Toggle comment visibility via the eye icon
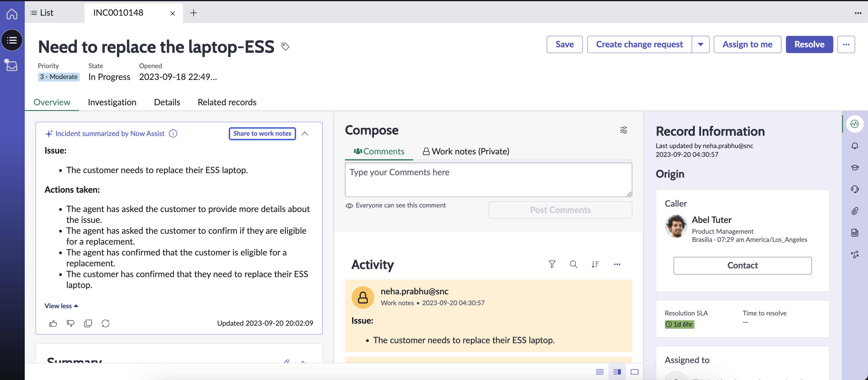This screenshot has width=868, height=380. click(349, 205)
